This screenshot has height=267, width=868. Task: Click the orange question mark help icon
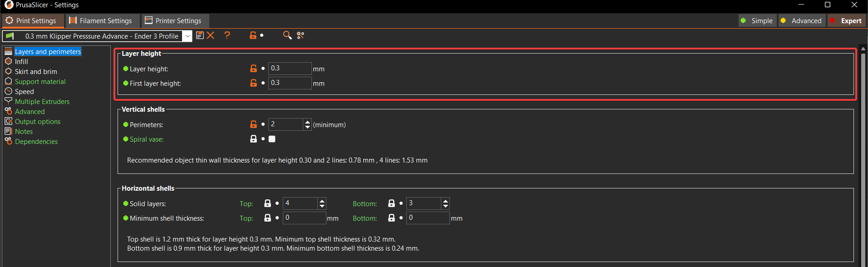(x=227, y=35)
